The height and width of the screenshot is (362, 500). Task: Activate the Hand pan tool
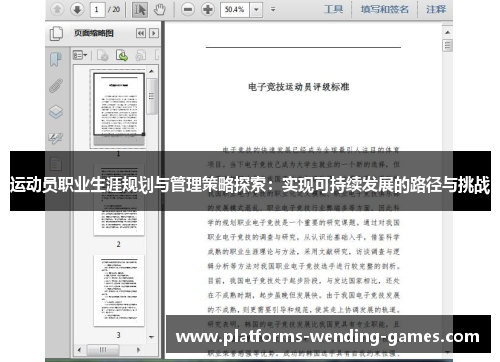[x=160, y=9]
